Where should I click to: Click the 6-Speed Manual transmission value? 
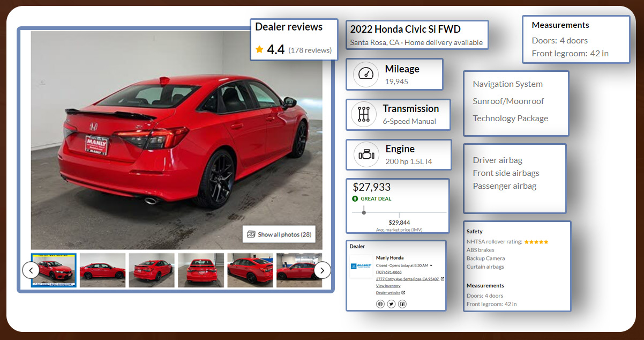[409, 121]
